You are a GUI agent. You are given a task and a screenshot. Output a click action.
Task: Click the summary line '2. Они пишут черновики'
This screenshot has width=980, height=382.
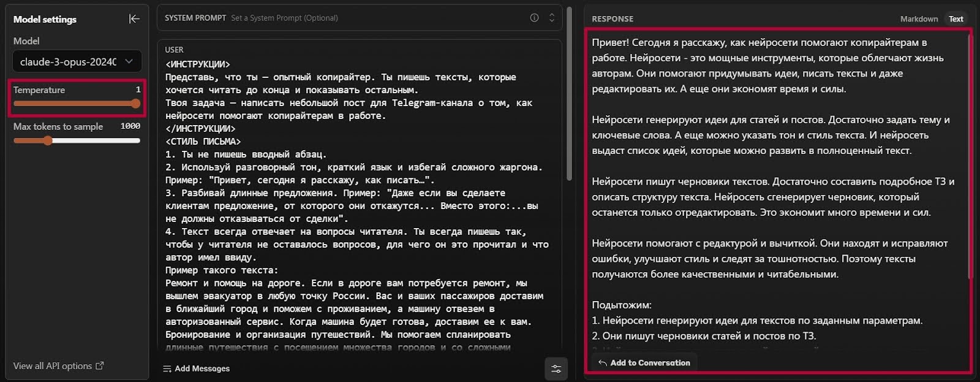click(x=704, y=335)
